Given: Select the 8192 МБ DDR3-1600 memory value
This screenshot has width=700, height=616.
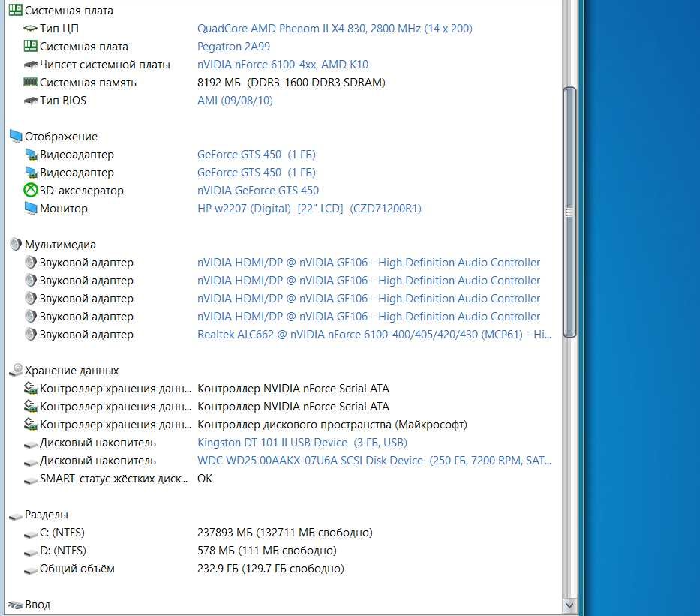Looking at the screenshot, I should pos(291,83).
